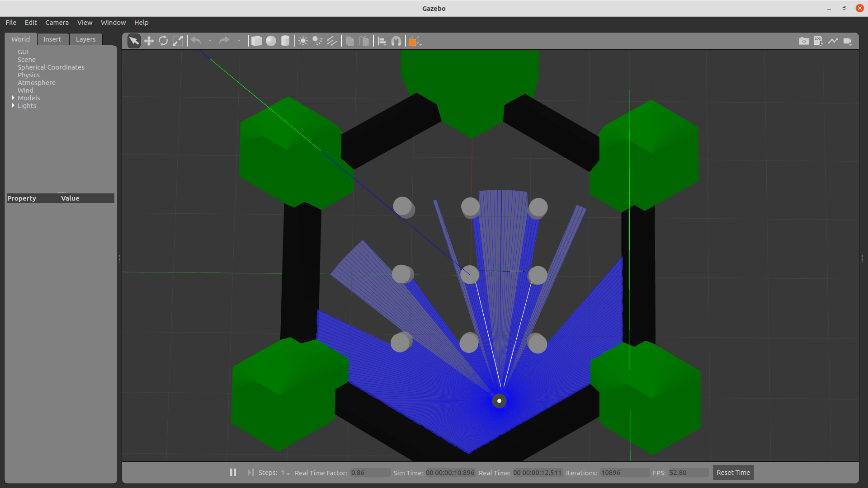Select the Physics tree item
Image resolution: width=868 pixels, height=488 pixels.
click(28, 75)
